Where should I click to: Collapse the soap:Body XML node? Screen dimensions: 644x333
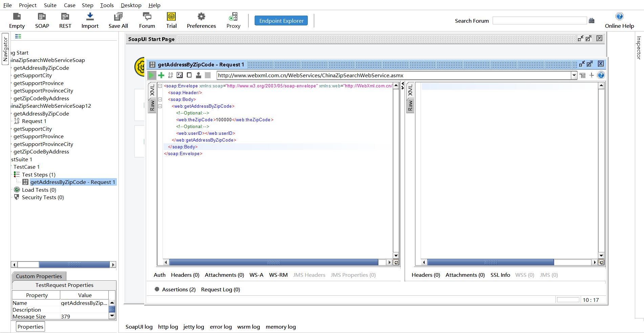pyautogui.click(x=160, y=100)
